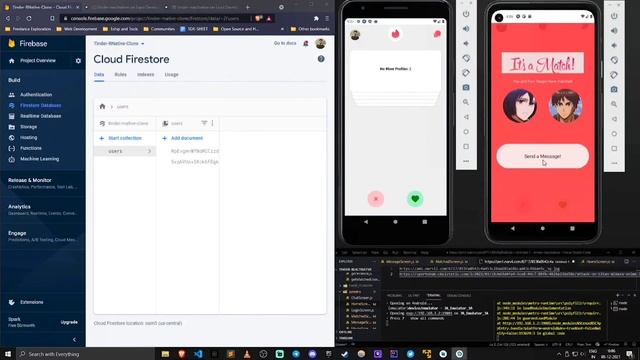Open Firebase account avatar
This screenshot has width=640, height=360.
tap(320, 43)
